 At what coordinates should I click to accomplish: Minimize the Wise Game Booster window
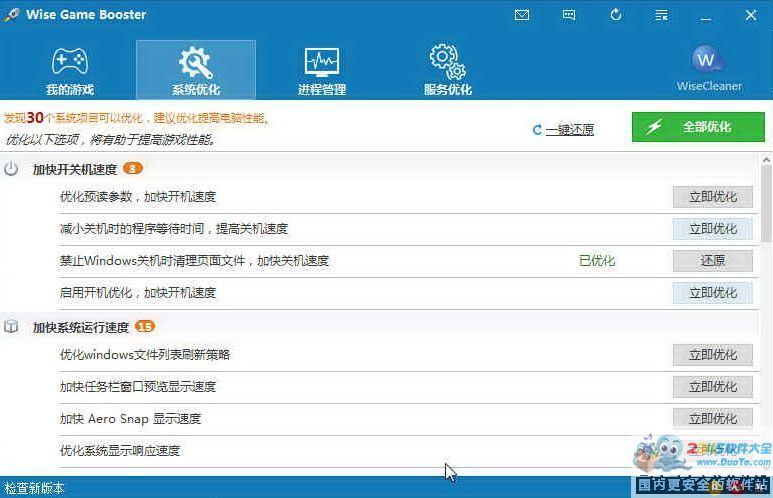[x=706, y=17]
